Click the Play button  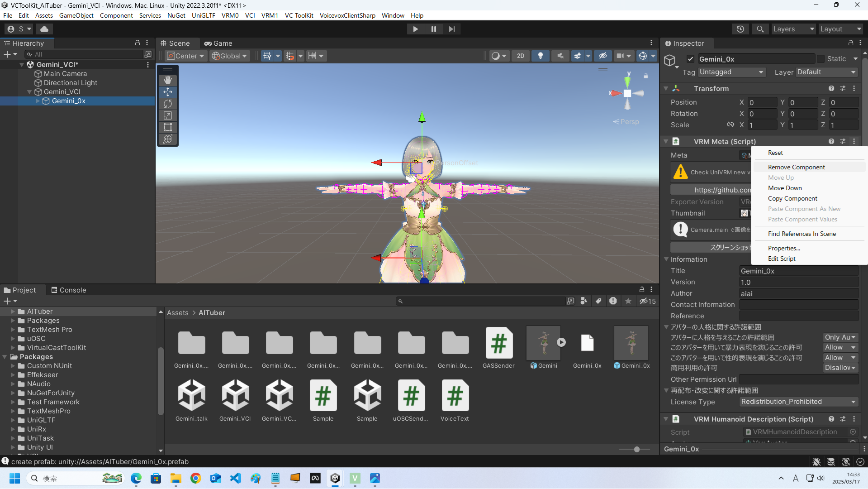click(415, 29)
